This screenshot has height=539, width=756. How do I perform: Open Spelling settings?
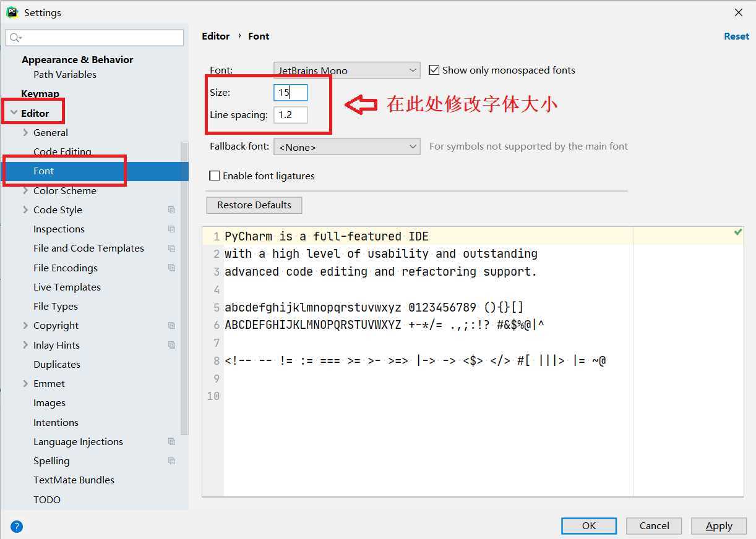(x=51, y=460)
